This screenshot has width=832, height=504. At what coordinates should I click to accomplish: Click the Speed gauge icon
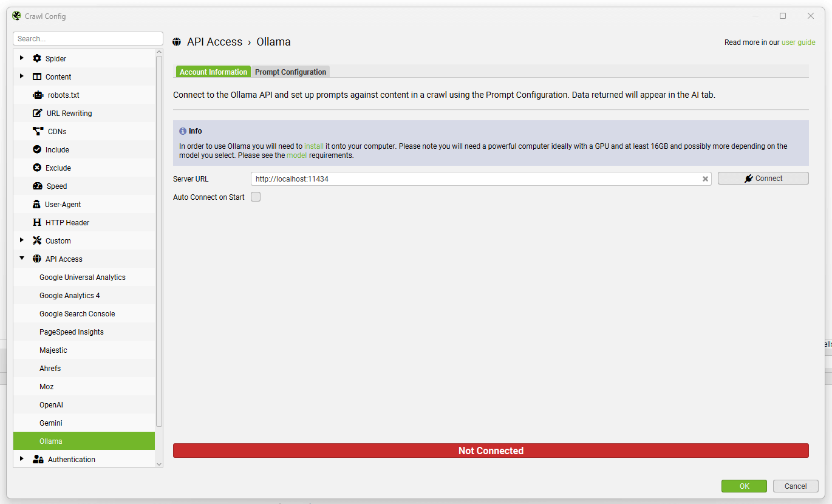(37, 186)
